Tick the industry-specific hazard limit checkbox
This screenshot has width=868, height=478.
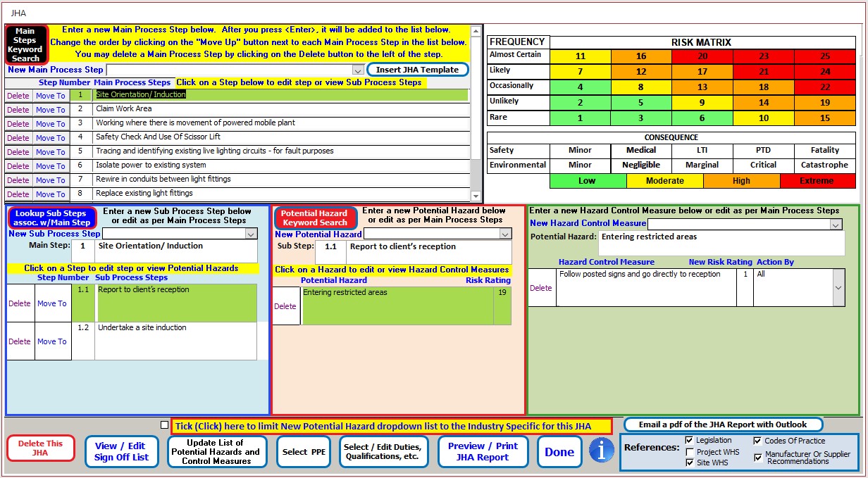pos(164,425)
